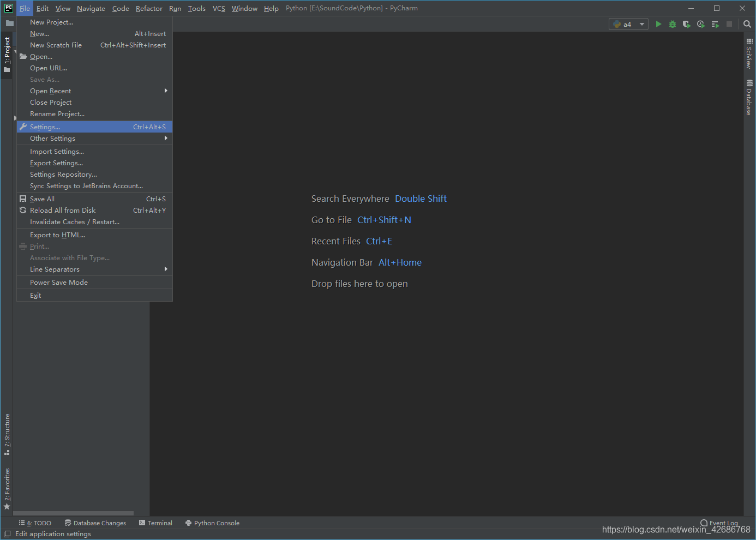Open the Favorites tool window tab
Image resolution: width=756 pixels, height=540 pixels.
pos(7,489)
